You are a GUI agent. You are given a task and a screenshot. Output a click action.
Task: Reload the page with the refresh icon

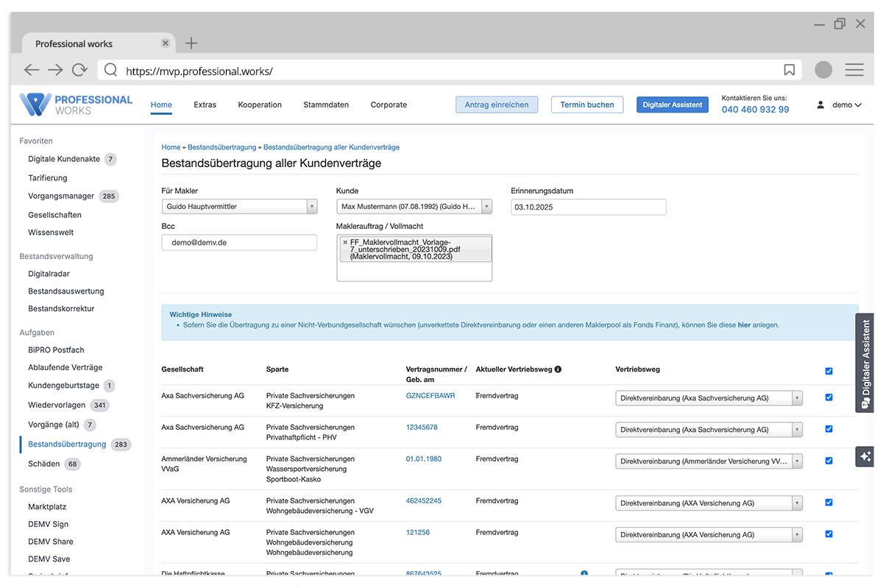[x=79, y=70]
